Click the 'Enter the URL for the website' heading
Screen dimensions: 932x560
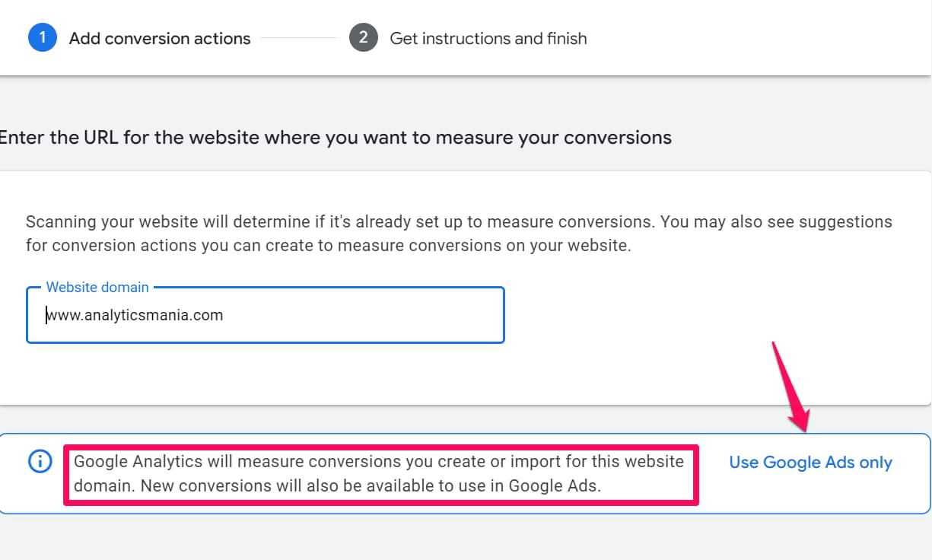(335, 138)
